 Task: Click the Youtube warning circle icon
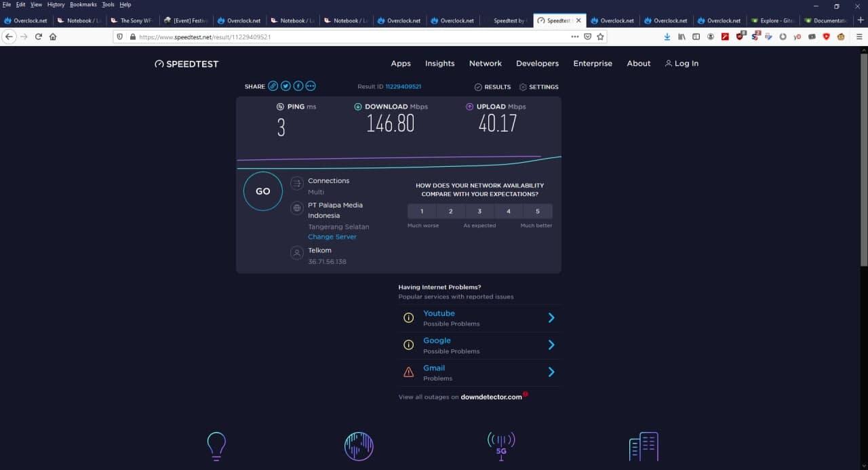click(408, 317)
